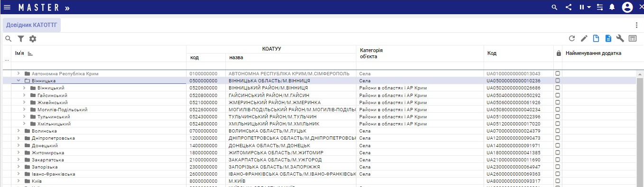Expand the Дніпропетровська region node
Image resolution: width=644 pixels, height=187 pixels.
(19, 138)
